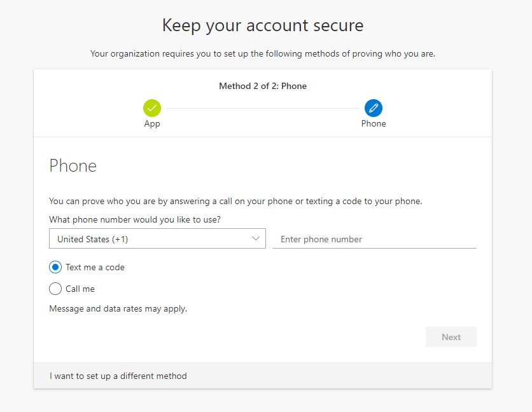This screenshot has height=412, width=532.
Task: Click the 'Keep your account secure' title
Action: (263, 25)
